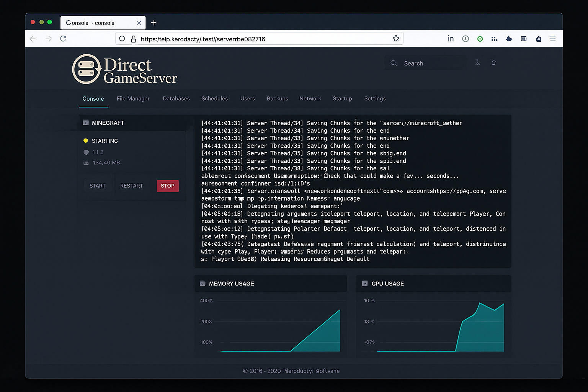Viewport: 588px width, 392px height.
Task: Select the 'Console · console' browser tab
Action: (103, 23)
